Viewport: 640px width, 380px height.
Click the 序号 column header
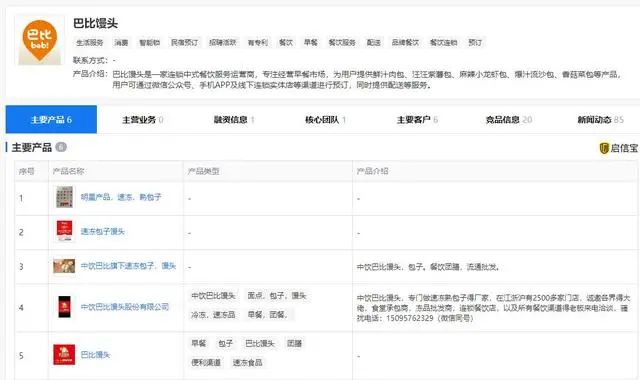coord(26,171)
